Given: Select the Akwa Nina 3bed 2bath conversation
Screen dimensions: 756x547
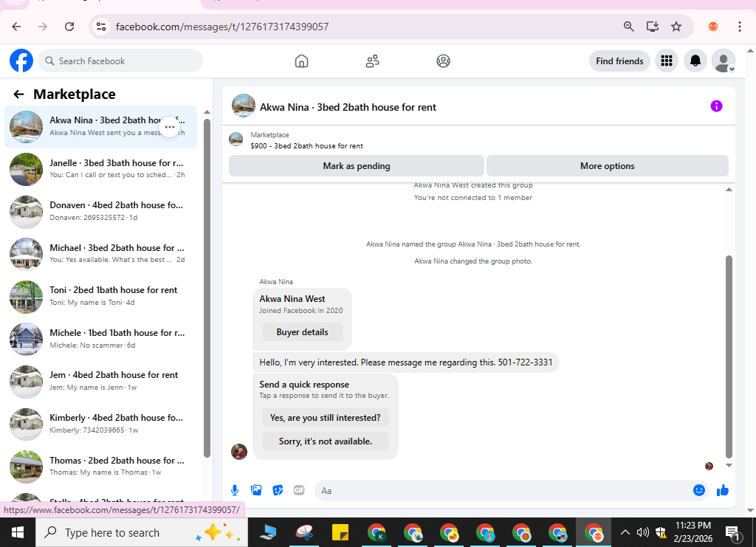Looking at the screenshot, I should (100, 127).
